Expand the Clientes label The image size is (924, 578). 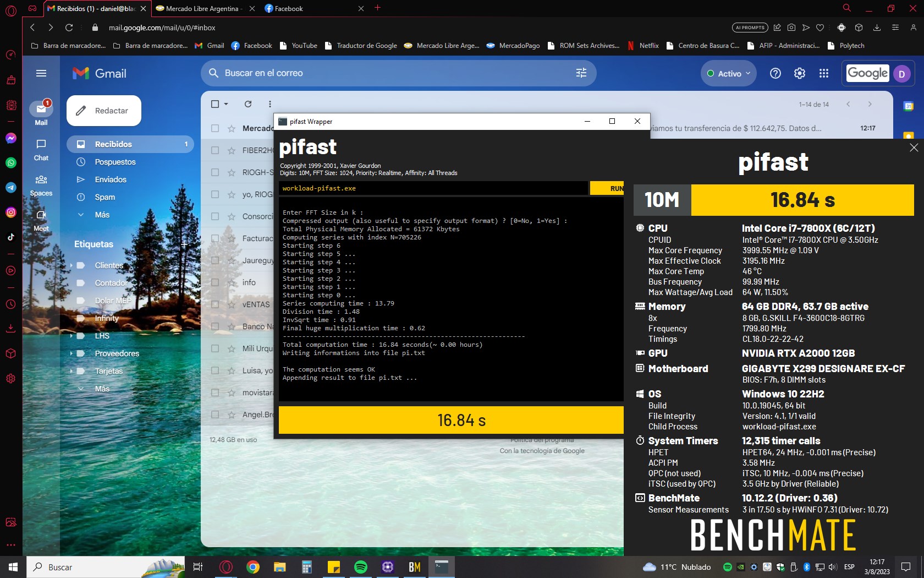[x=71, y=265]
